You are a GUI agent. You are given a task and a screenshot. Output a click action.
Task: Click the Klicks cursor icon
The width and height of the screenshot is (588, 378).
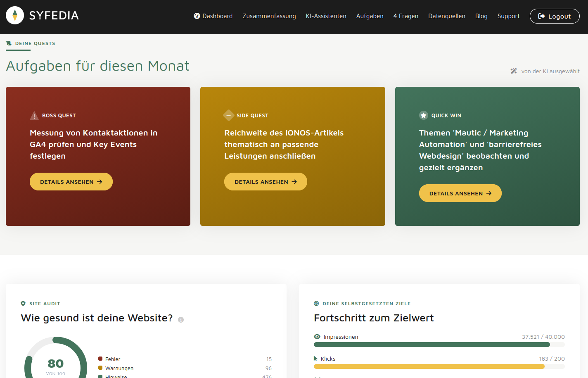click(x=316, y=359)
